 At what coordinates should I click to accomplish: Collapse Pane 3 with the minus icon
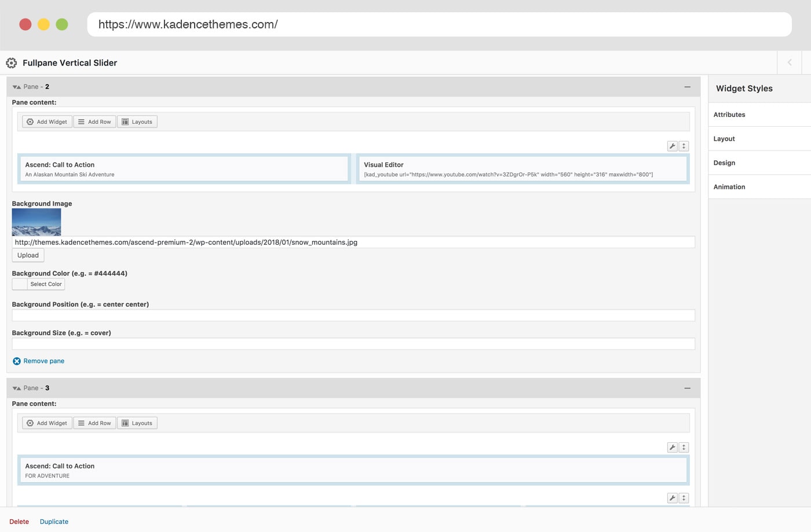pos(687,388)
